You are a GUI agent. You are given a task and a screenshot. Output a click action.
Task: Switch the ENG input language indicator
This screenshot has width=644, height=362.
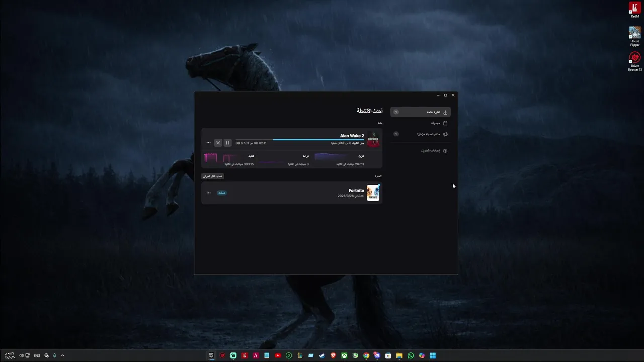click(x=37, y=355)
